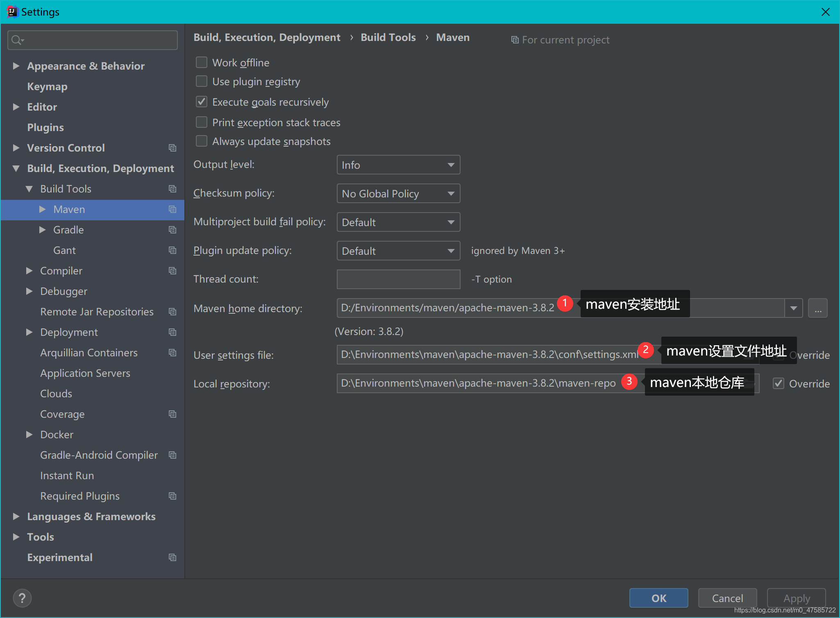
Task: Browse Maven home directory with ellipsis button
Action: tap(818, 308)
